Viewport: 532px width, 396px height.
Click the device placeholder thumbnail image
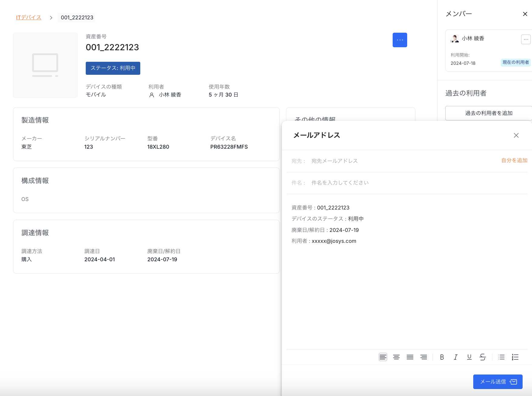(x=45, y=65)
